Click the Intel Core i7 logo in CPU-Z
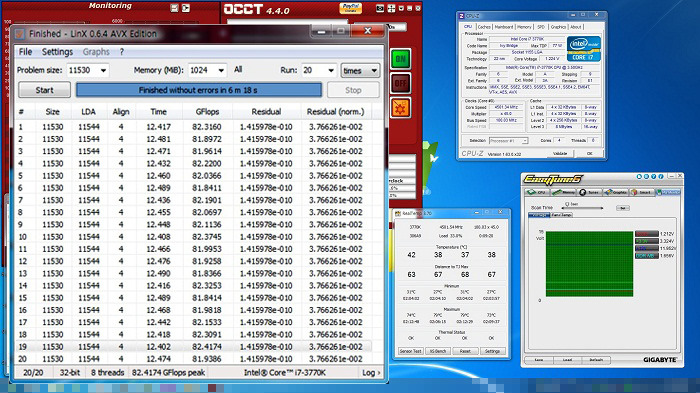 [x=584, y=49]
